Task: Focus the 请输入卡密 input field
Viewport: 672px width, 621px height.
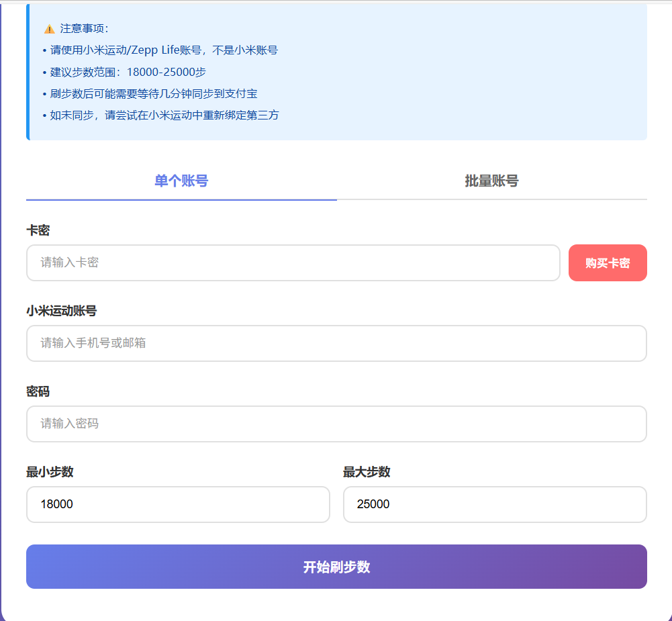Action: (x=293, y=262)
